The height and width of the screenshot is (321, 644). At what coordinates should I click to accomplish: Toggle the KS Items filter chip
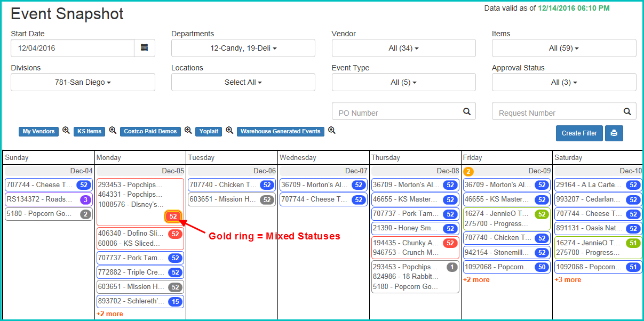point(89,131)
